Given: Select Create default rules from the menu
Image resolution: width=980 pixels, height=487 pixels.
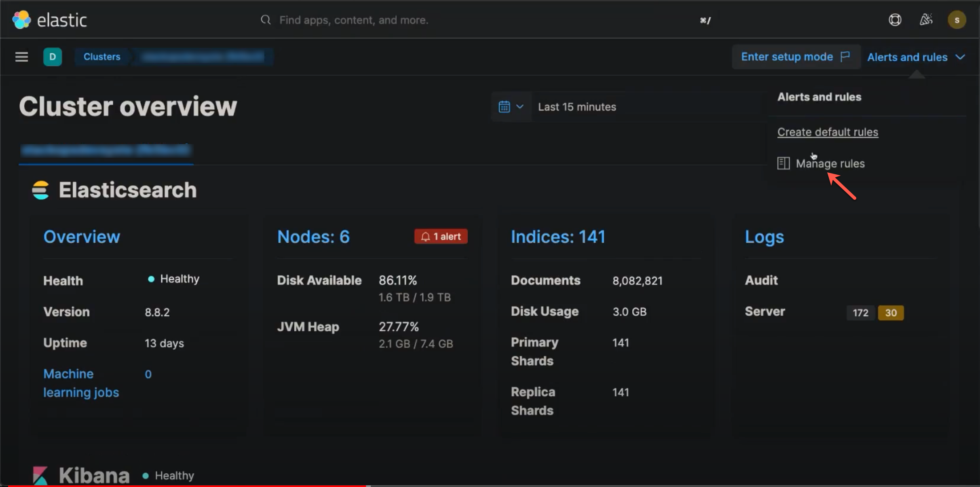Looking at the screenshot, I should (827, 131).
